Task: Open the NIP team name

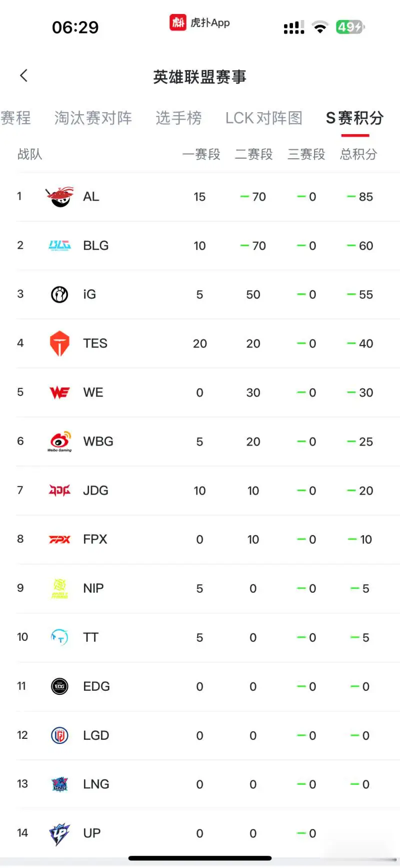Action: [93, 588]
